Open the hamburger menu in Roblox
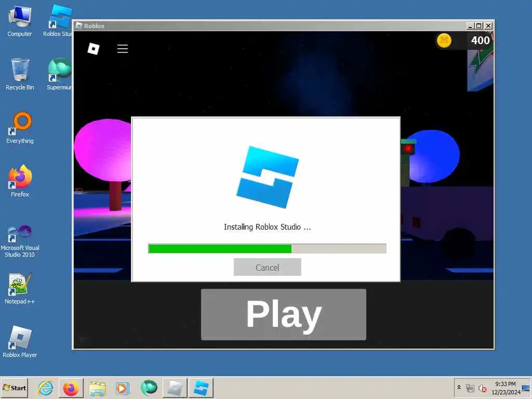 point(123,48)
